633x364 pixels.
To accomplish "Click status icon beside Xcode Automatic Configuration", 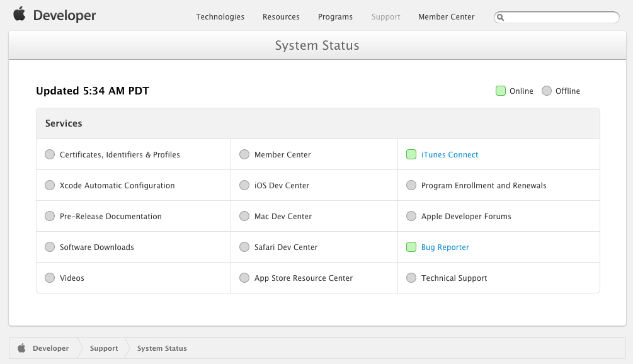I will 50,185.
